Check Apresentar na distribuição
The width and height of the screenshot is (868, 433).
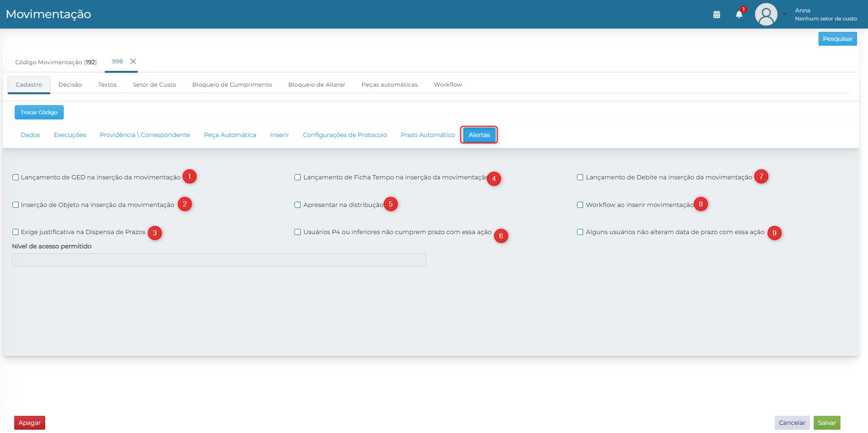[298, 205]
